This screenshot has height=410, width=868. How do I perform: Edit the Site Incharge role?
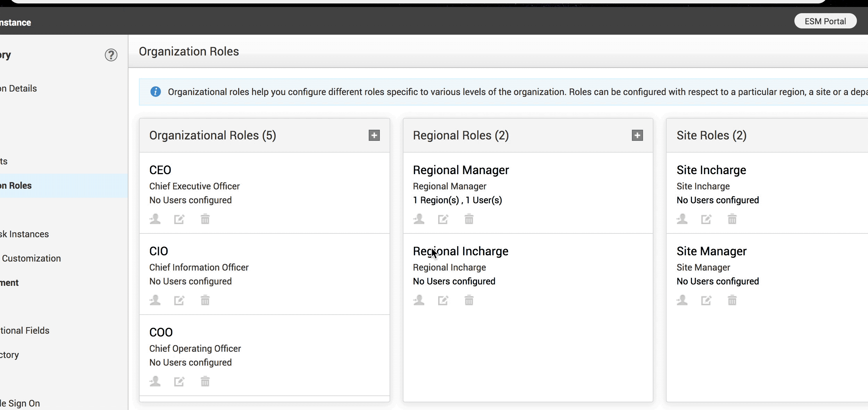706,219
